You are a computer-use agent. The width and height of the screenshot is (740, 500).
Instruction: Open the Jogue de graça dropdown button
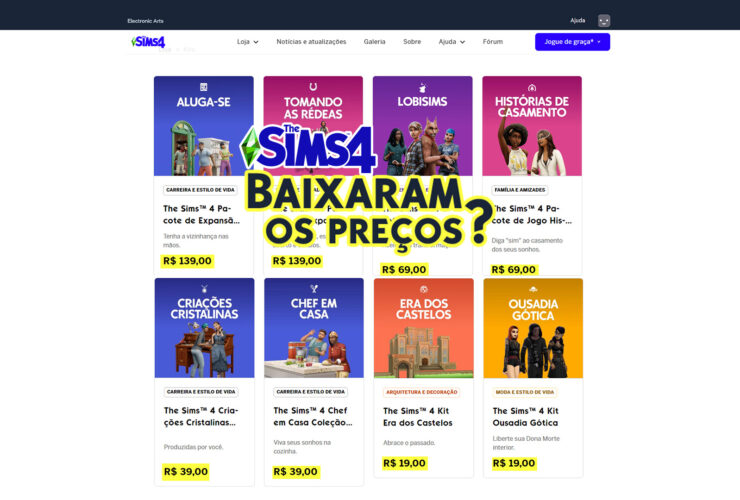pyautogui.click(x=572, y=42)
